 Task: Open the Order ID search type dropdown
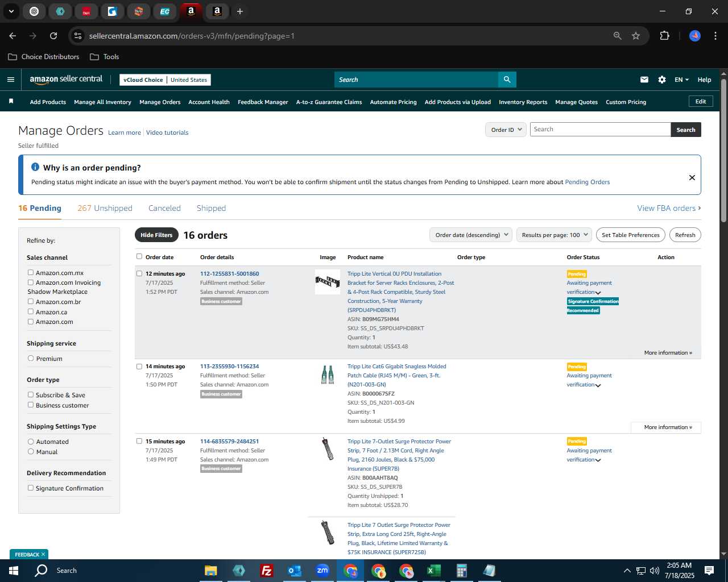tap(506, 130)
